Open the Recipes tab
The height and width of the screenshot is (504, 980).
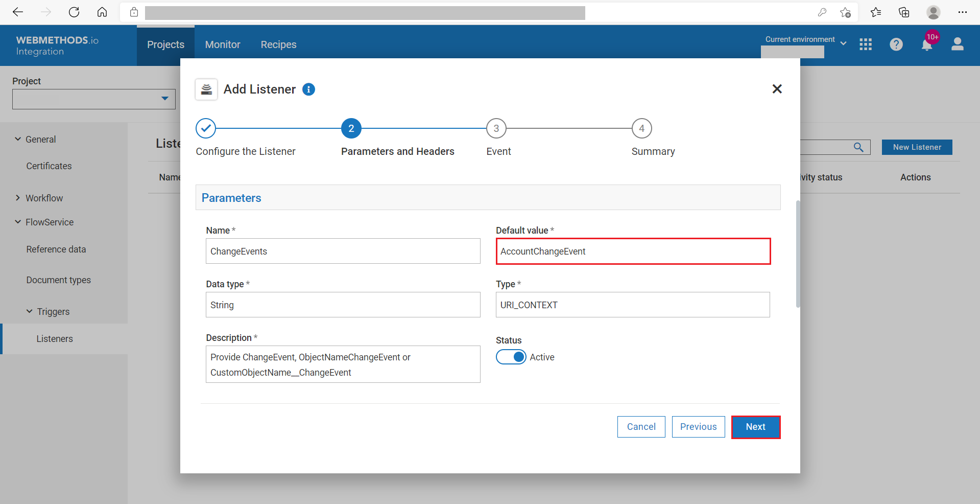pyautogui.click(x=278, y=45)
